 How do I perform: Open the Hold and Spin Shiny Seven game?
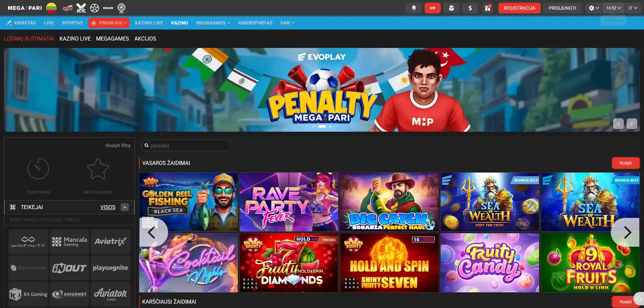point(389,263)
